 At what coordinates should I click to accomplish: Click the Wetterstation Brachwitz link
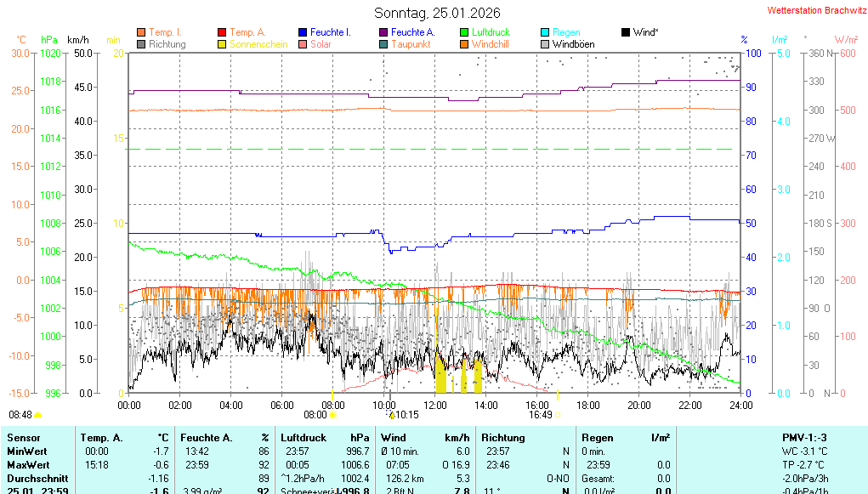(x=812, y=11)
